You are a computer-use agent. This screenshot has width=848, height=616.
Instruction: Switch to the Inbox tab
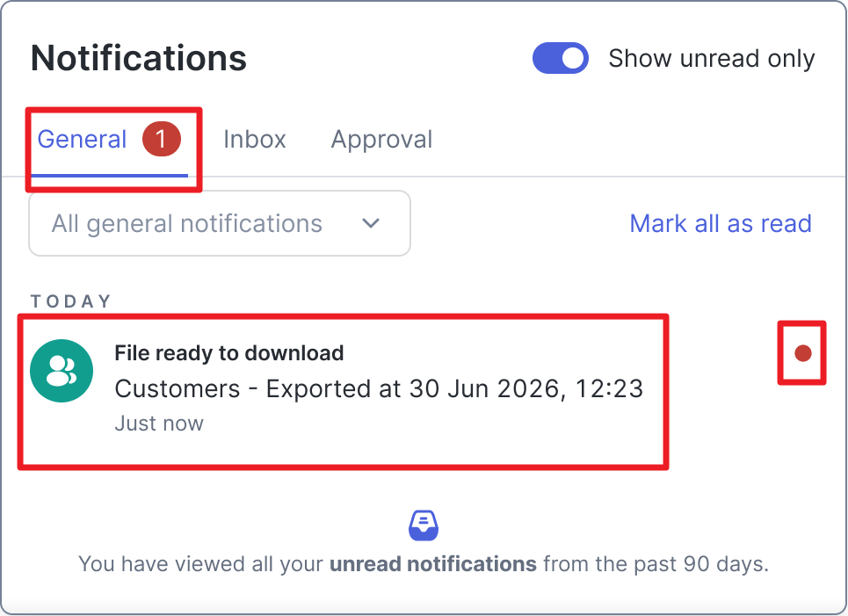(255, 140)
